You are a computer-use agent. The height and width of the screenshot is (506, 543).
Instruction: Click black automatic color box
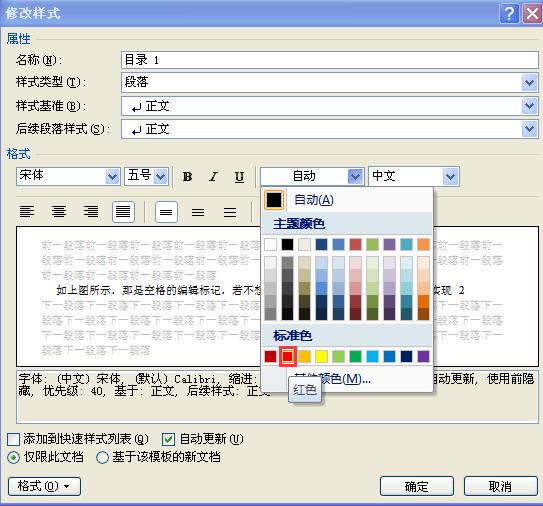[274, 200]
